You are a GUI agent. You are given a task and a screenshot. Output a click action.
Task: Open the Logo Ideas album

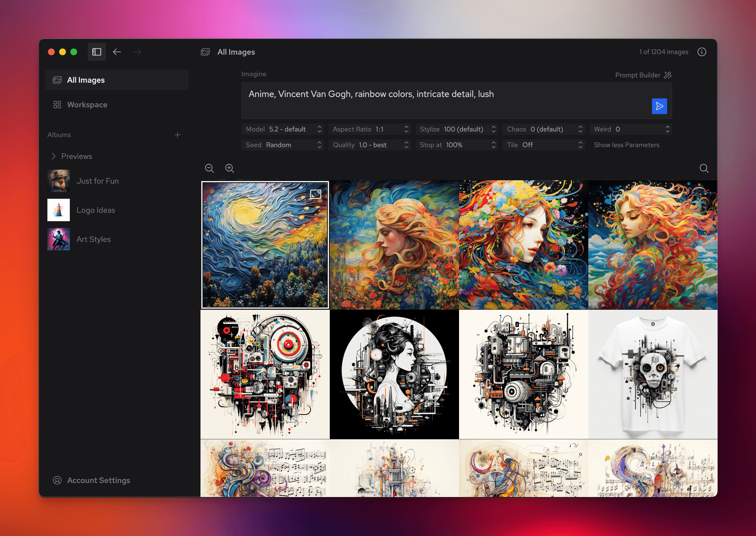(96, 210)
